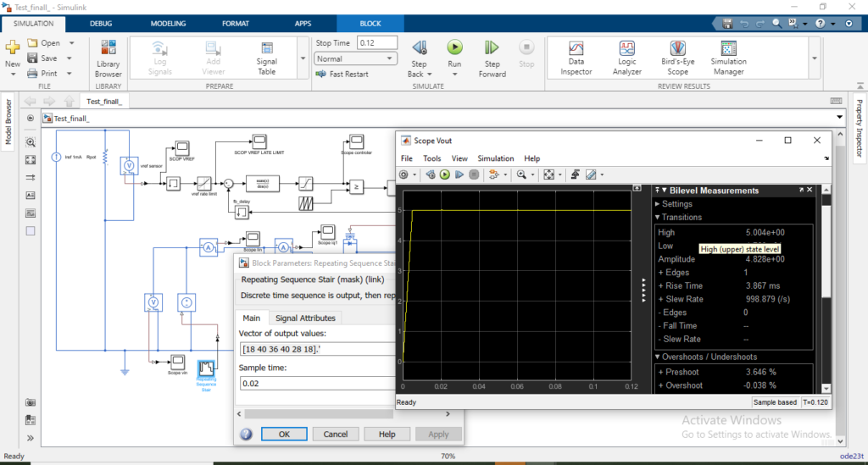Switch to the MODELING ribbon tab
868x465 pixels.
[169, 24]
